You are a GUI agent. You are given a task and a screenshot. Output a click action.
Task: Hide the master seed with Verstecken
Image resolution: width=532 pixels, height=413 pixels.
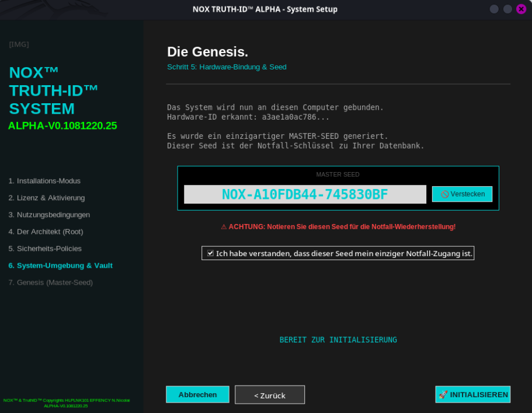coord(462,194)
